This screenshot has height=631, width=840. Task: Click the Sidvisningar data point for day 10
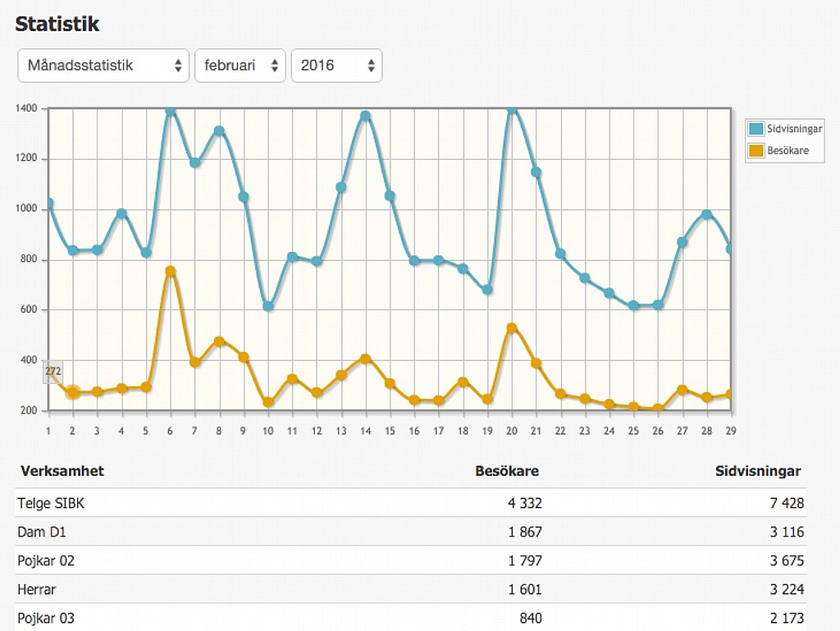[268, 306]
